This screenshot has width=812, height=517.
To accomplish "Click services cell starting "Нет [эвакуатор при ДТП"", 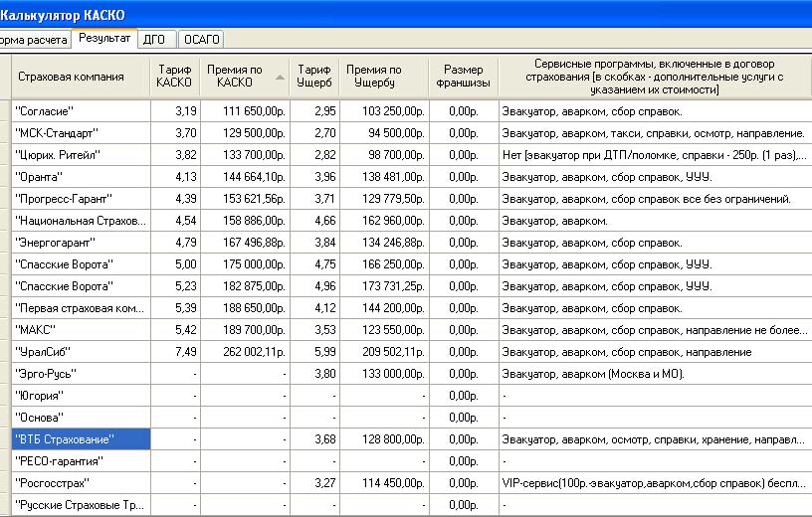I will pos(655,155).
